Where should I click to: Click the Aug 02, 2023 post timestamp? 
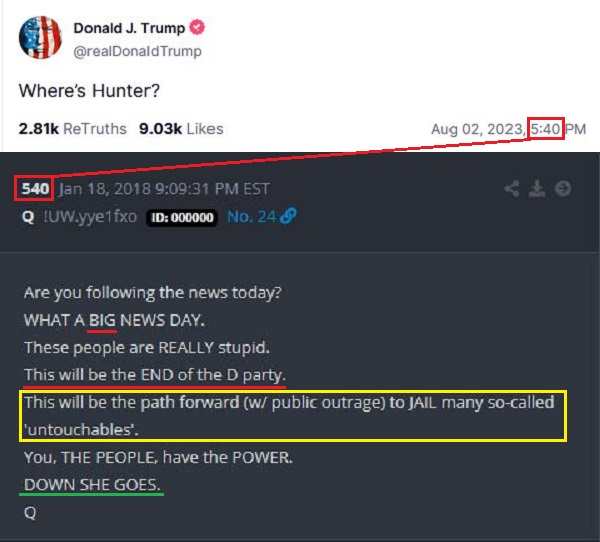509,129
